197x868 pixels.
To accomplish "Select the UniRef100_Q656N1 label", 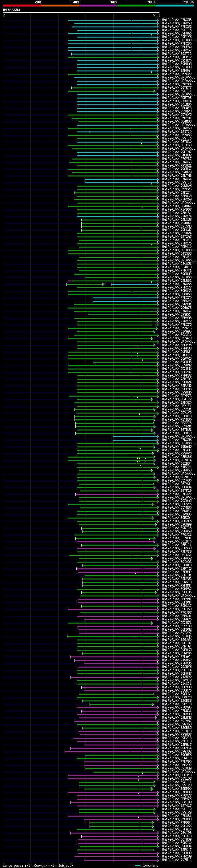I will pos(177,426).
